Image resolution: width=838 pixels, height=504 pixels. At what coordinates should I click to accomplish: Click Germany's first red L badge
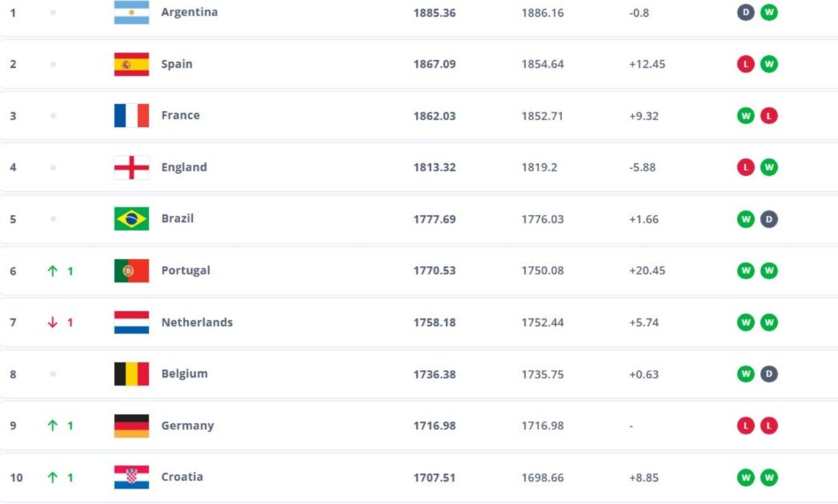[x=746, y=426]
